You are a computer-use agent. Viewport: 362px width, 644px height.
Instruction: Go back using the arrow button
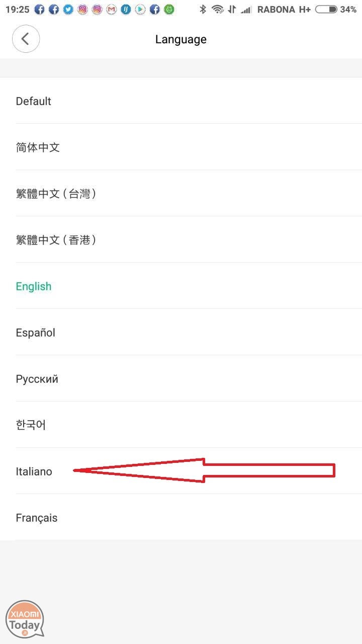pyautogui.click(x=26, y=39)
